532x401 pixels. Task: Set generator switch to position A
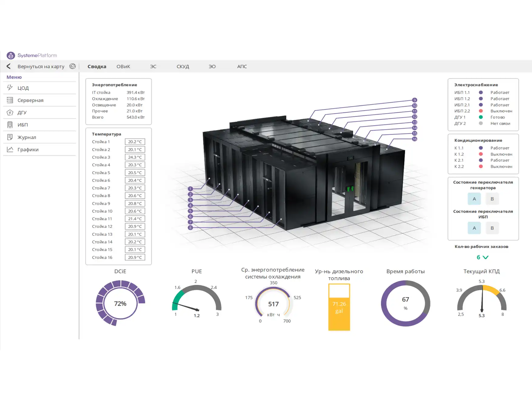point(474,199)
